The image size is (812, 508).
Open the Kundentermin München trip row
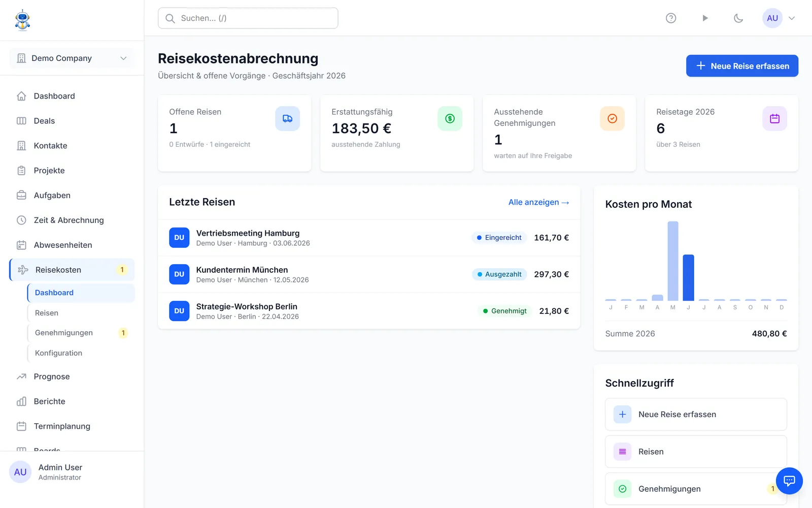click(369, 274)
